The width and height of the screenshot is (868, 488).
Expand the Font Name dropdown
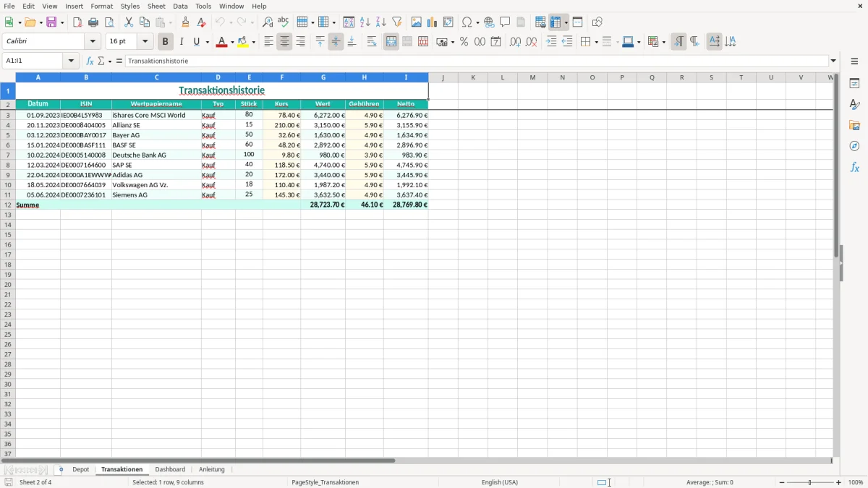pos(93,42)
